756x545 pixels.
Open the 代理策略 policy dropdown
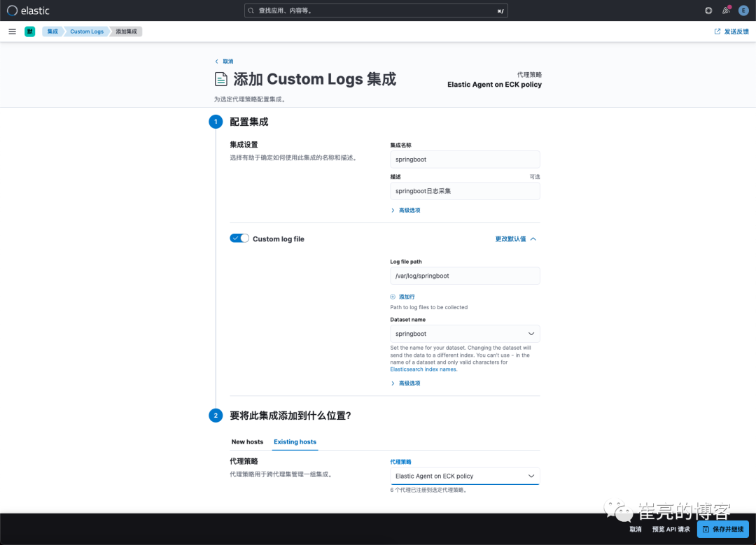(x=465, y=476)
